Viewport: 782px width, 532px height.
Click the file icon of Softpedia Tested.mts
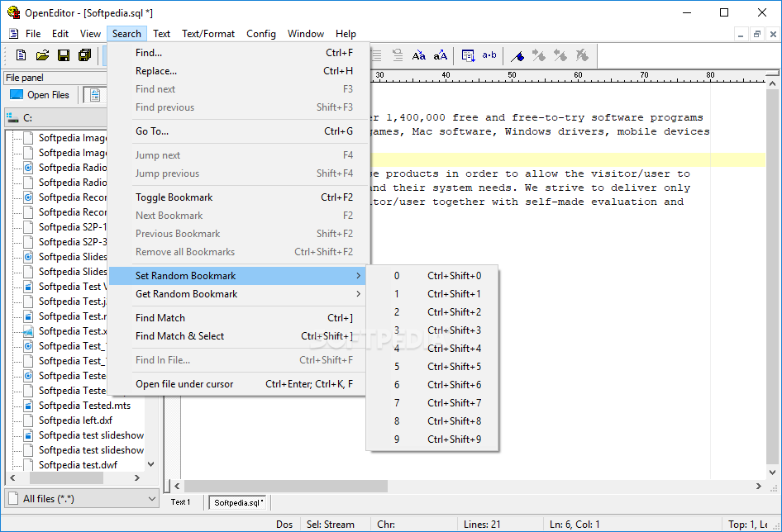coord(28,406)
